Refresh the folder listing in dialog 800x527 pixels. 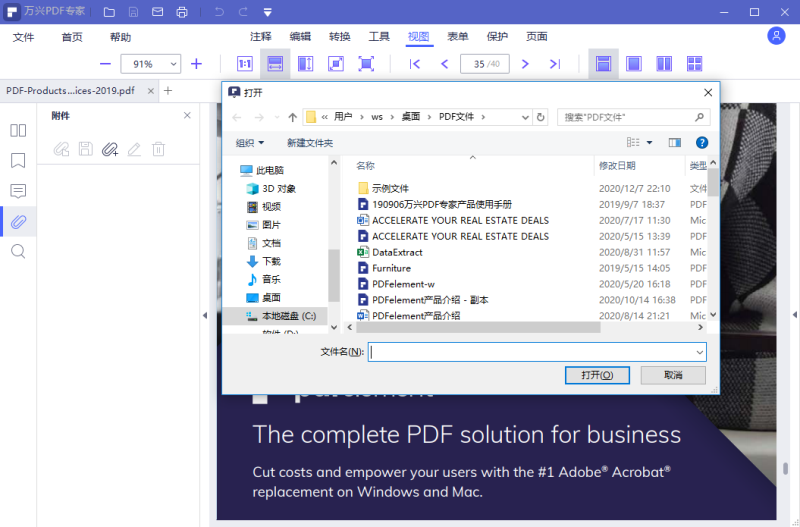click(x=540, y=117)
